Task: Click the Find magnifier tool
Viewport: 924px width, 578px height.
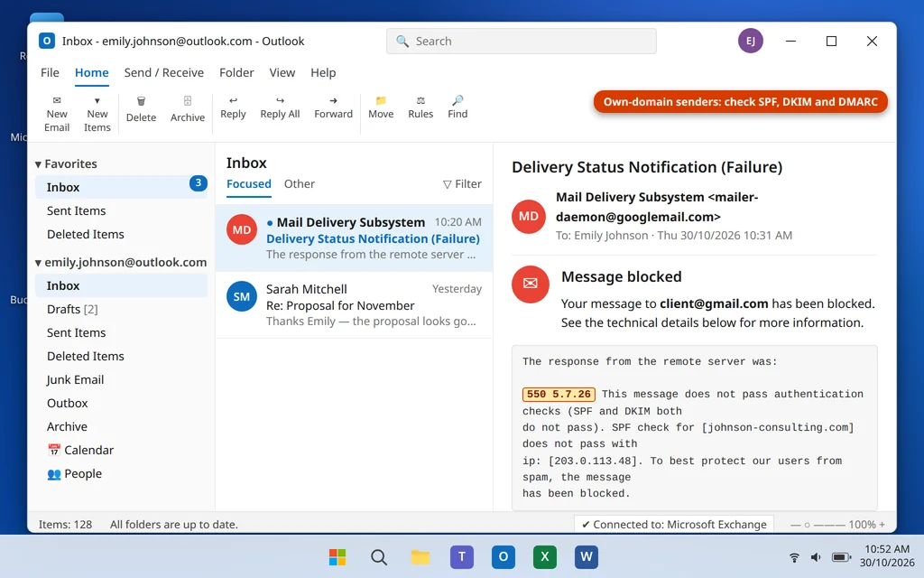Action: (x=457, y=108)
